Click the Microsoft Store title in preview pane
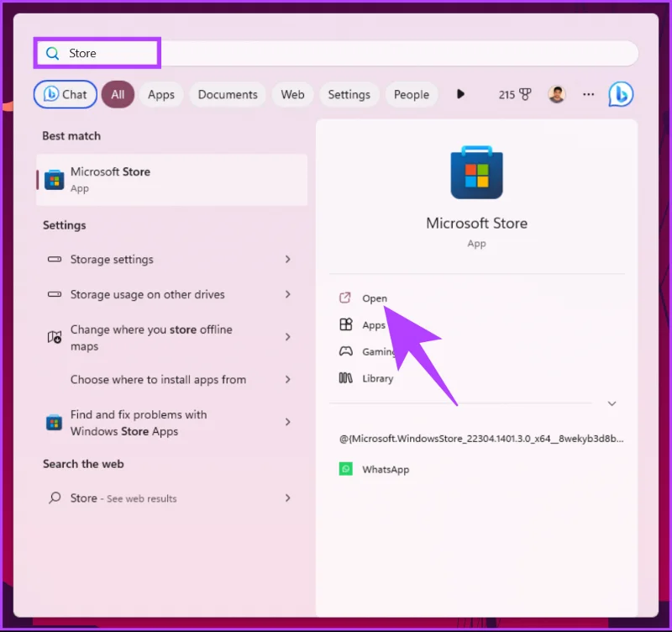The height and width of the screenshot is (632, 672). [476, 223]
